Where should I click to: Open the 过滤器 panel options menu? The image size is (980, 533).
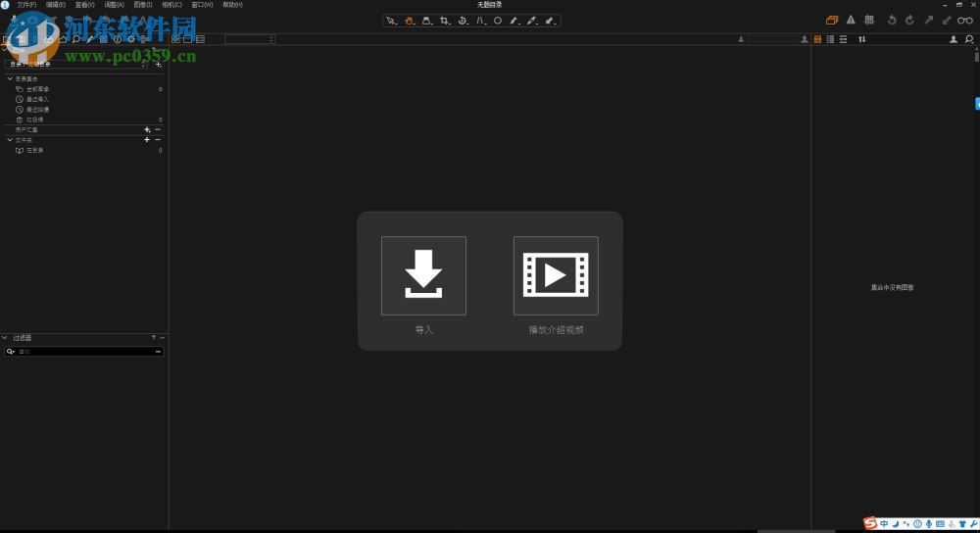[x=162, y=337]
